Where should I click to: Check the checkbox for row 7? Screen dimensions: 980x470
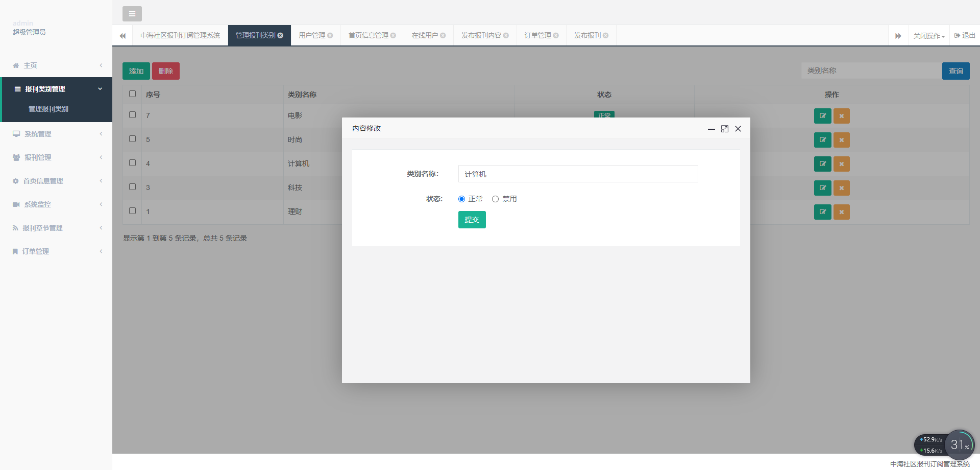coord(133,115)
